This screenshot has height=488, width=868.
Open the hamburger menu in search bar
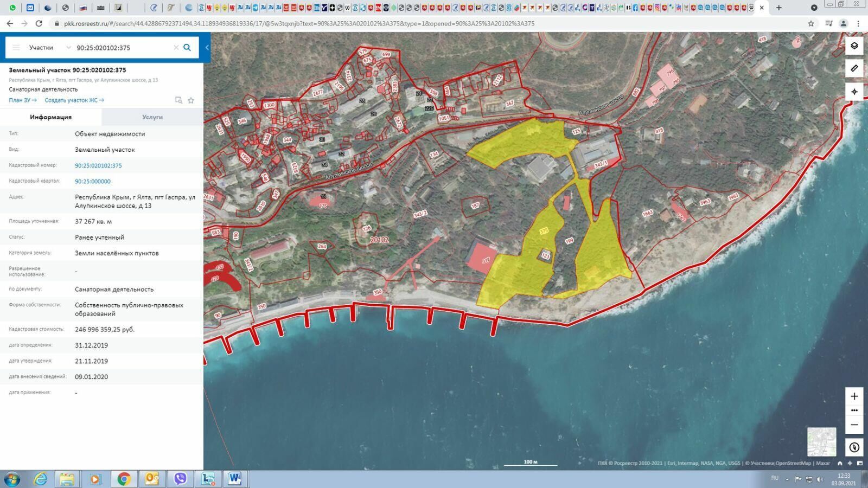coord(16,48)
